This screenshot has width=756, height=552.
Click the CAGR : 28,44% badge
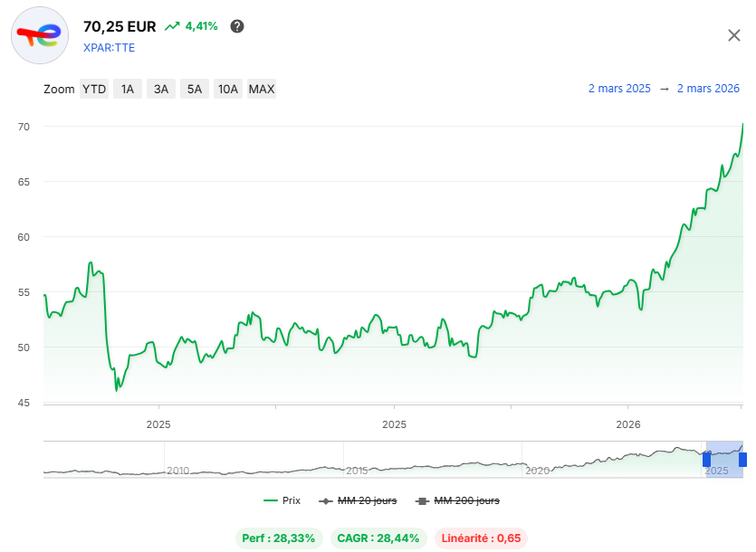[x=378, y=538]
